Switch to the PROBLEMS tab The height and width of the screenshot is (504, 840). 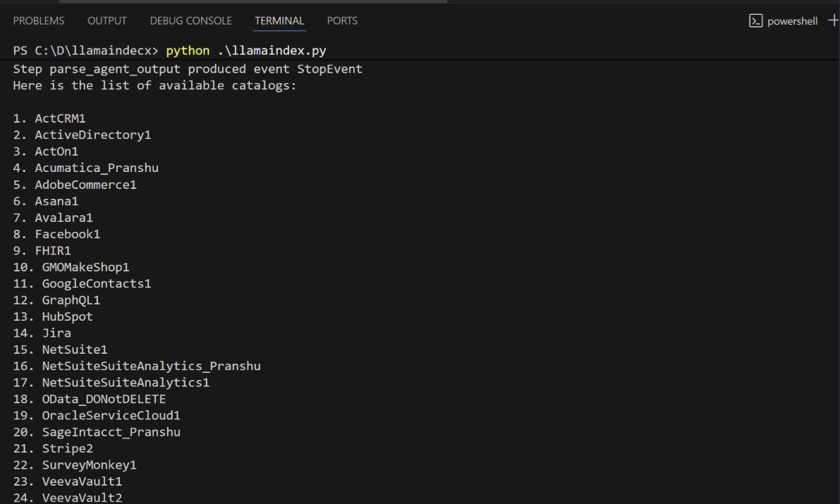[x=39, y=20]
